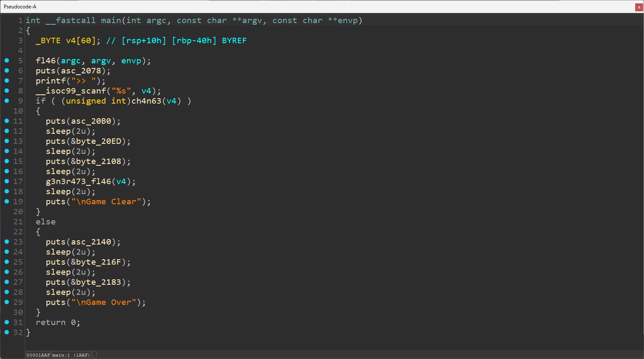This screenshot has height=359, width=644.
Task: Click line number 32
Action: tap(18, 333)
